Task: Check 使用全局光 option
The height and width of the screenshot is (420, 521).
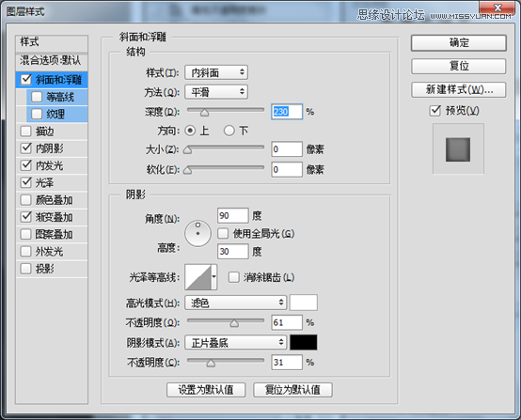Action: point(223,233)
